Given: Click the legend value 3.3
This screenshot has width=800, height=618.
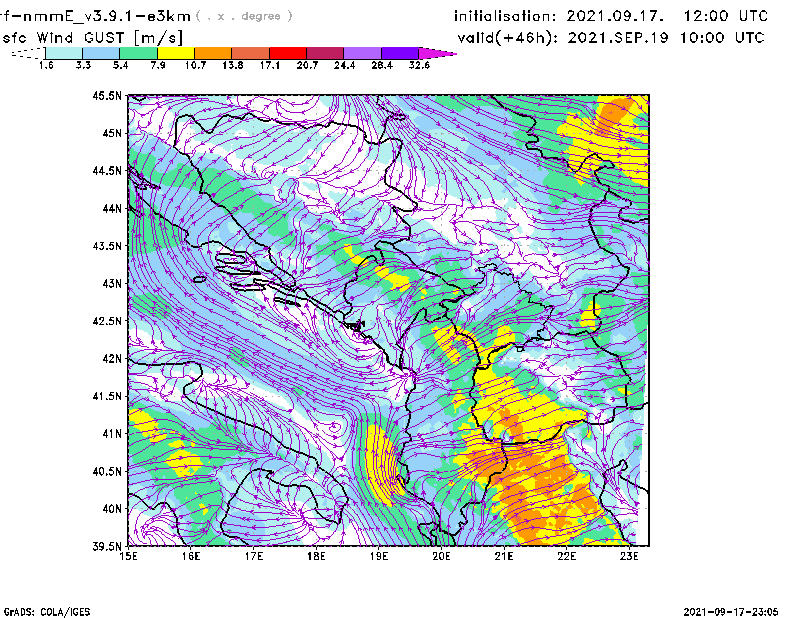Looking at the screenshot, I should tap(83, 65).
